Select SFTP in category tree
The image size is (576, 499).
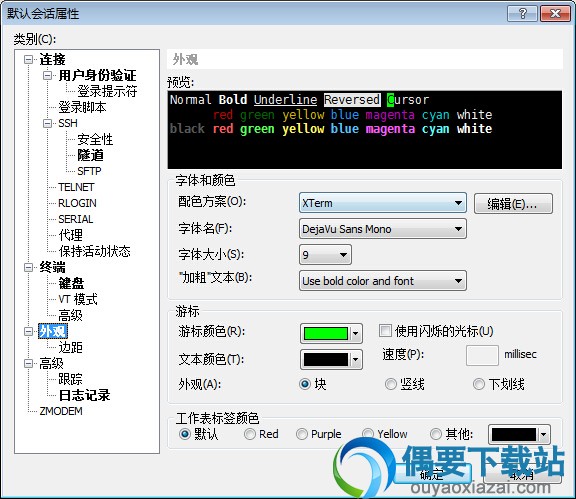click(x=89, y=171)
